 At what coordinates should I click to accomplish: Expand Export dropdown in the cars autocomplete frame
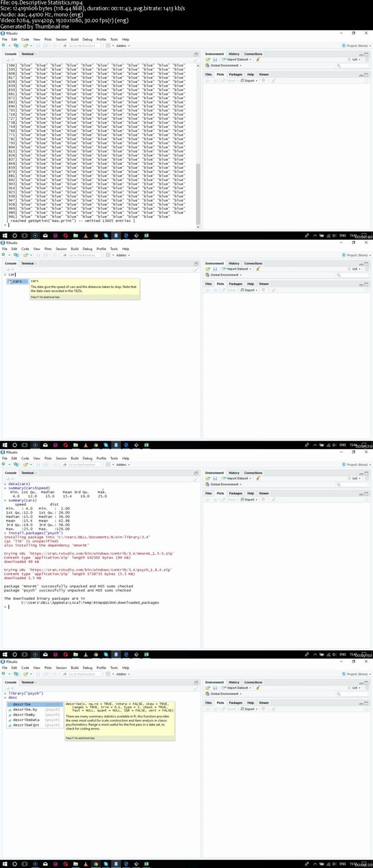249,290
